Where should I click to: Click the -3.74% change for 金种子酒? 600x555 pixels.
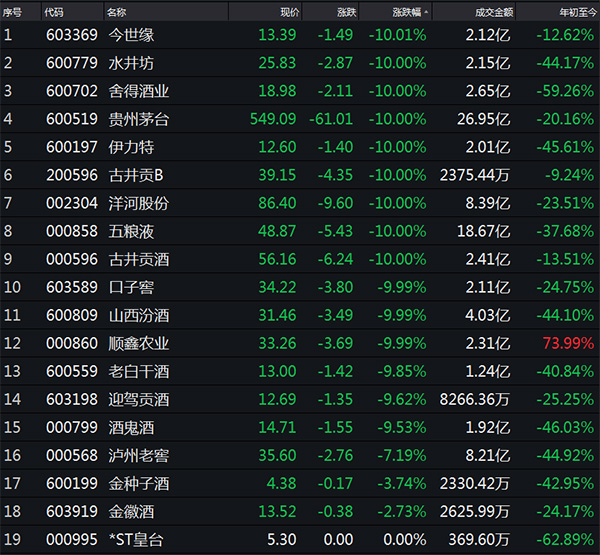click(402, 483)
